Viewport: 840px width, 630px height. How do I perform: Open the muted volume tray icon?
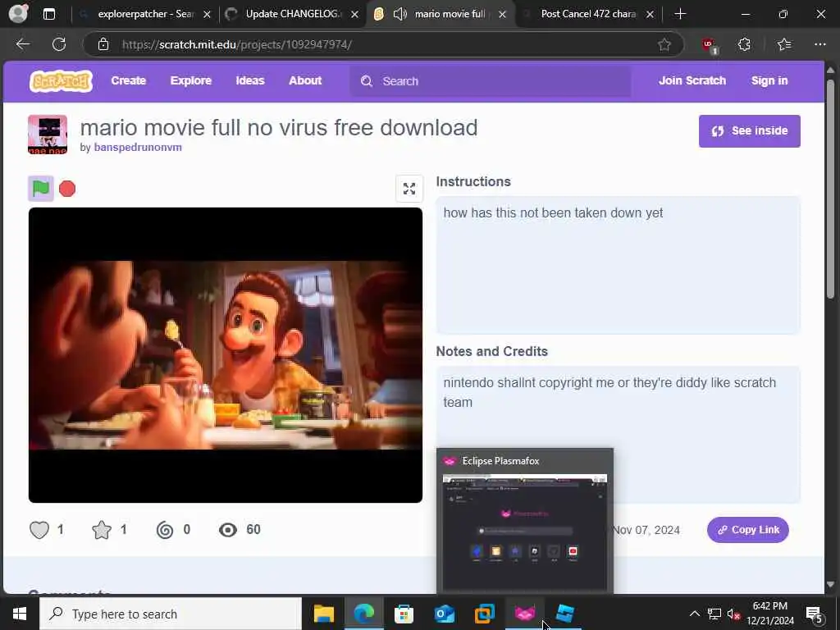point(733,614)
